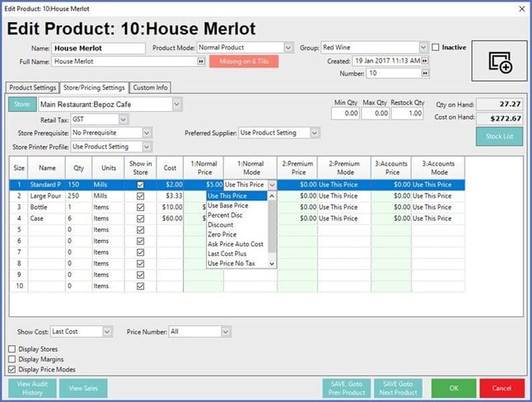532x402 pixels.
Task: Choose Ask Price Auto Cost option
Action: (235, 245)
